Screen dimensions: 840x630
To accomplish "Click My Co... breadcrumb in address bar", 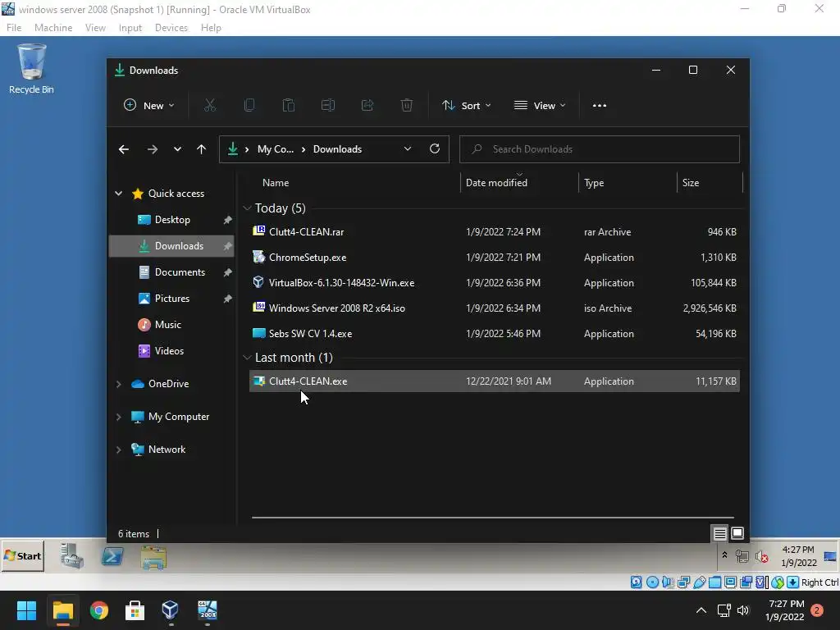I will 276,149.
